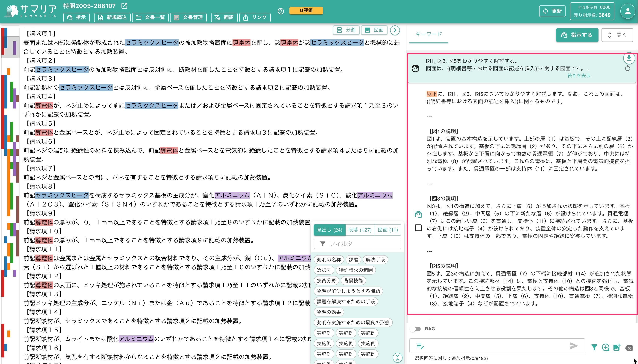Click the 分割 split view button
Viewport: 638px width, 364px height.
(x=346, y=30)
